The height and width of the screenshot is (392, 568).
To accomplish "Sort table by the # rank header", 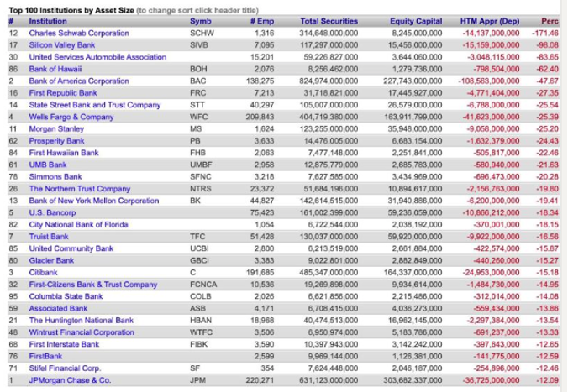I will click(x=11, y=21).
